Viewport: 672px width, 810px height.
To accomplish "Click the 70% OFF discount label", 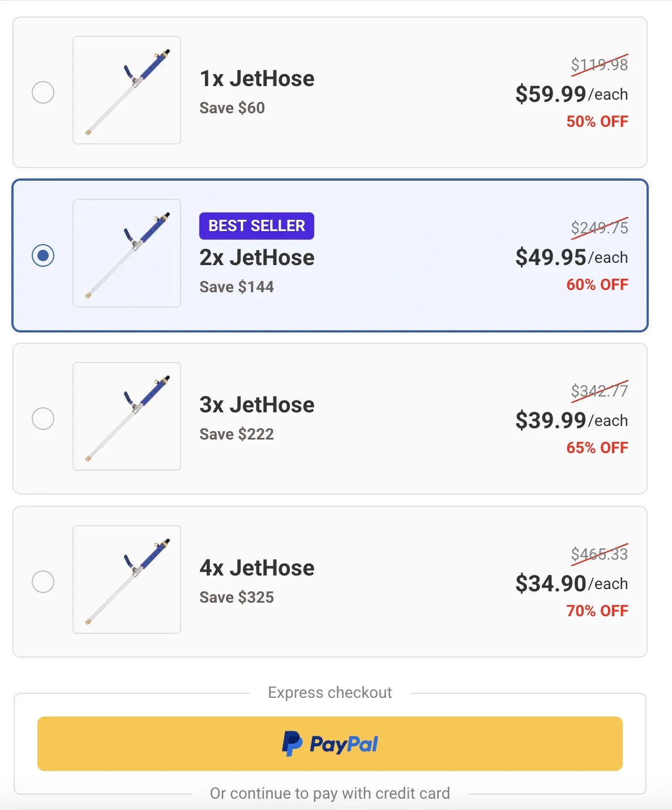I will (597, 611).
